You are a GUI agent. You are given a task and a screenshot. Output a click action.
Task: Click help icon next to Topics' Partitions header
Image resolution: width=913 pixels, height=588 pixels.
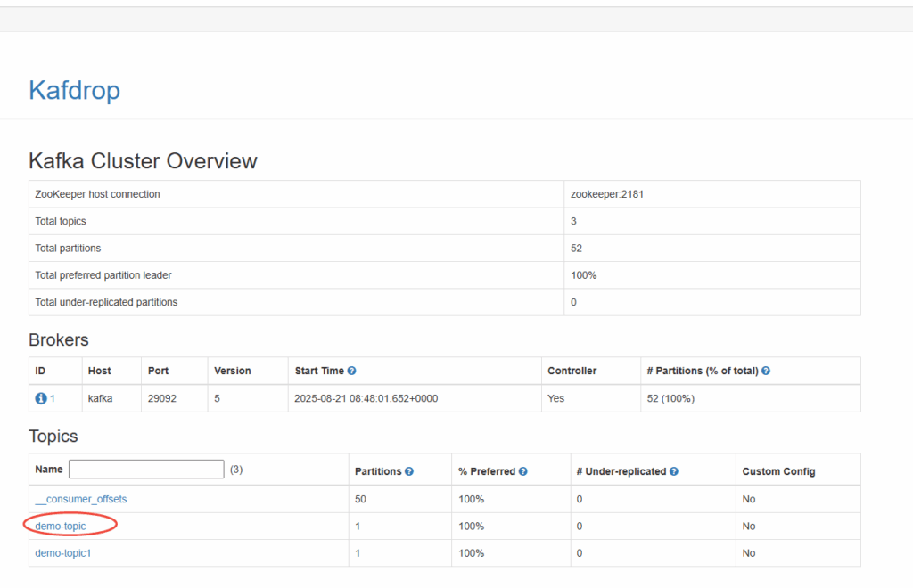(x=408, y=471)
